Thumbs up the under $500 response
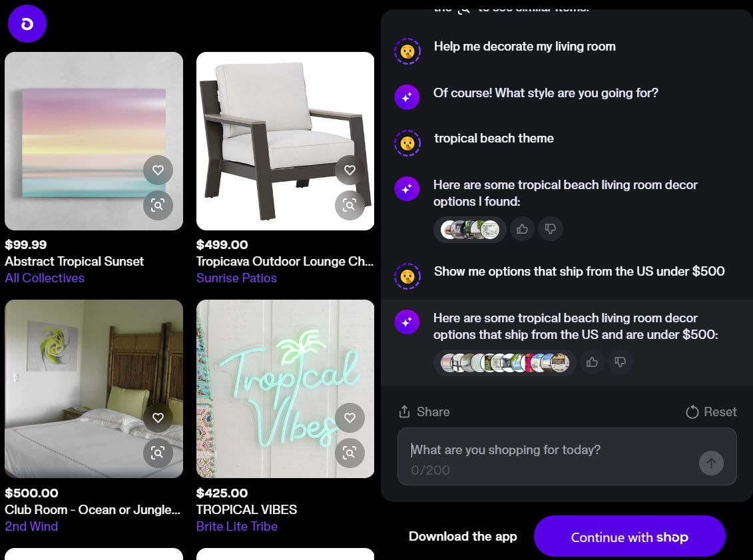This screenshot has width=753, height=560. [x=592, y=362]
